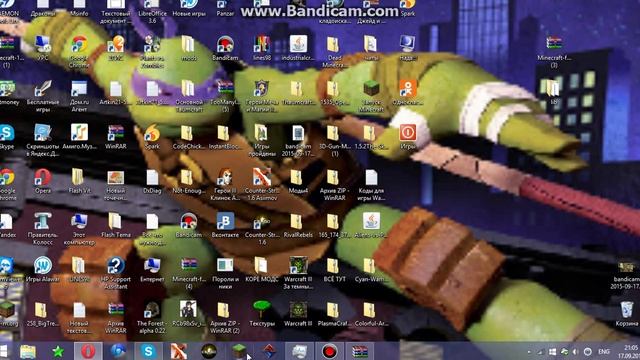The height and width of the screenshot is (360, 640).
Task: Open Пороли и ники file
Action: 225,273
